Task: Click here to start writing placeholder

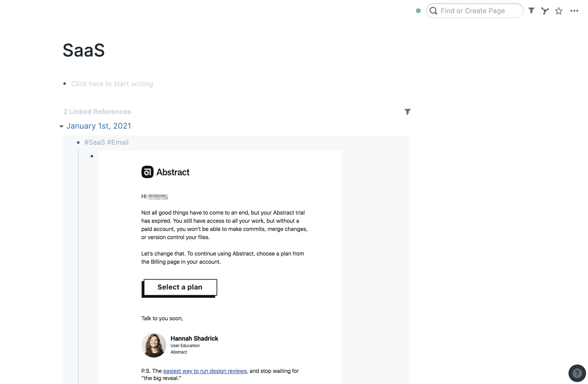Action: click(x=112, y=84)
